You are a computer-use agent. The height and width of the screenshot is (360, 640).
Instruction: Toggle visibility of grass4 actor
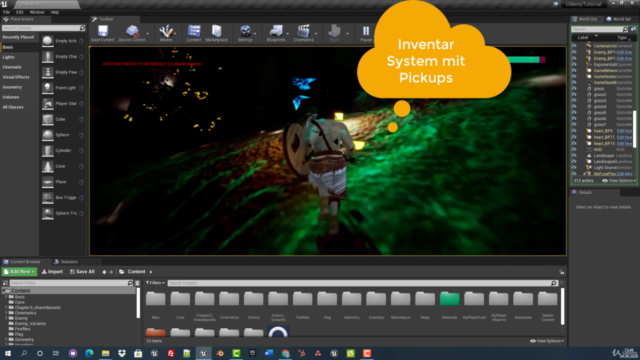coord(574,107)
